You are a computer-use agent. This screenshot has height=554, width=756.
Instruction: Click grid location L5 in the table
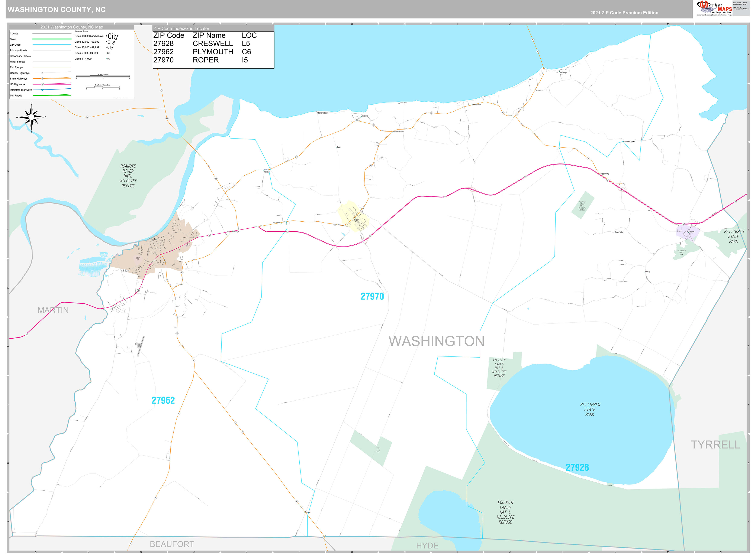(x=246, y=44)
